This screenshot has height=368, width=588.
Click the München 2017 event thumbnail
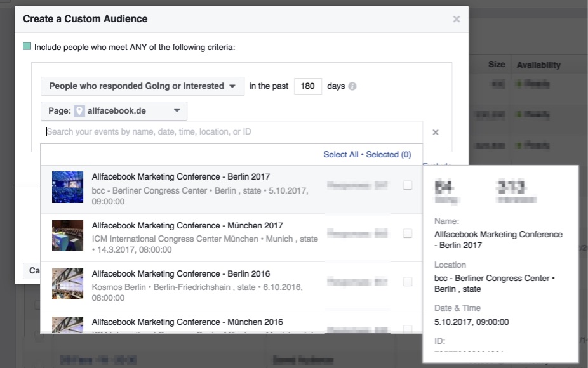tap(67, 235)
